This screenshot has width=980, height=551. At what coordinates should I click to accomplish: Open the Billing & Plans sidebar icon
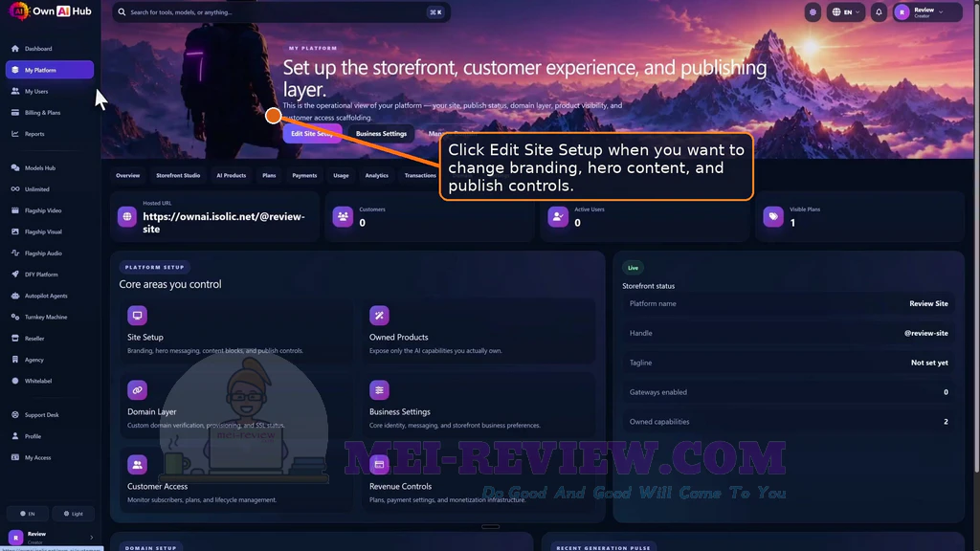coord(15,113)
